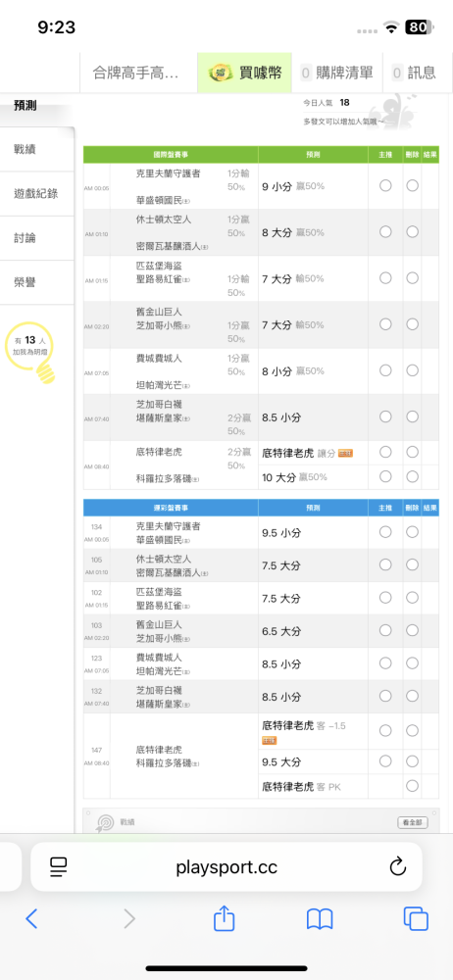Viewport: 453px width, 980px height.
Task: Tap playsport.cc address field
Action: pyautogui.click(x=226, y=867)
